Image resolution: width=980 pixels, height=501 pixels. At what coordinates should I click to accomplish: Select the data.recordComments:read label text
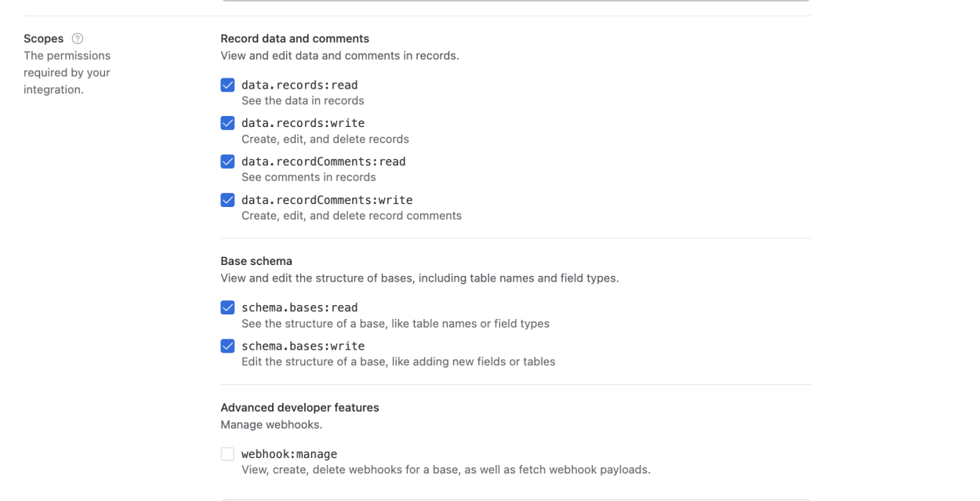click(x=323, y=162)
